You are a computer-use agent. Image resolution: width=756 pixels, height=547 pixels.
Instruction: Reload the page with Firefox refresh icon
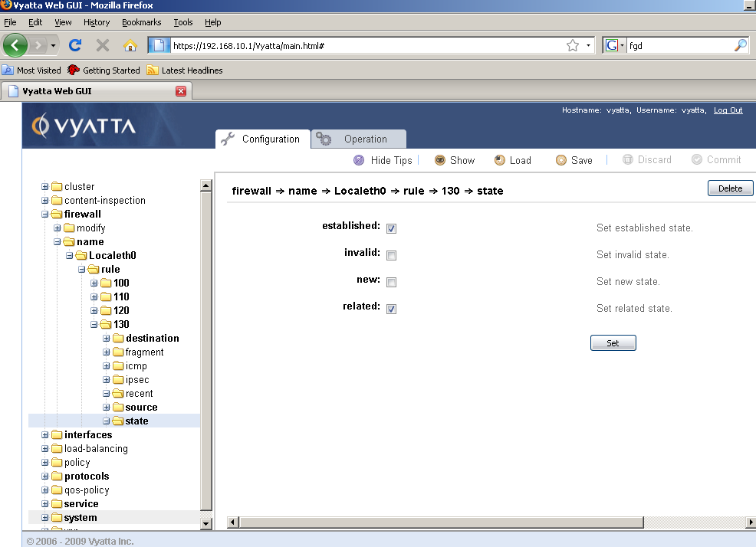75,45
